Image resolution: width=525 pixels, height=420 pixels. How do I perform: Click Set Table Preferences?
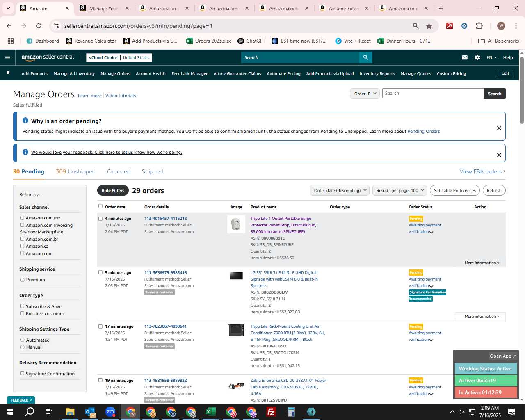(x=455, y=190)
